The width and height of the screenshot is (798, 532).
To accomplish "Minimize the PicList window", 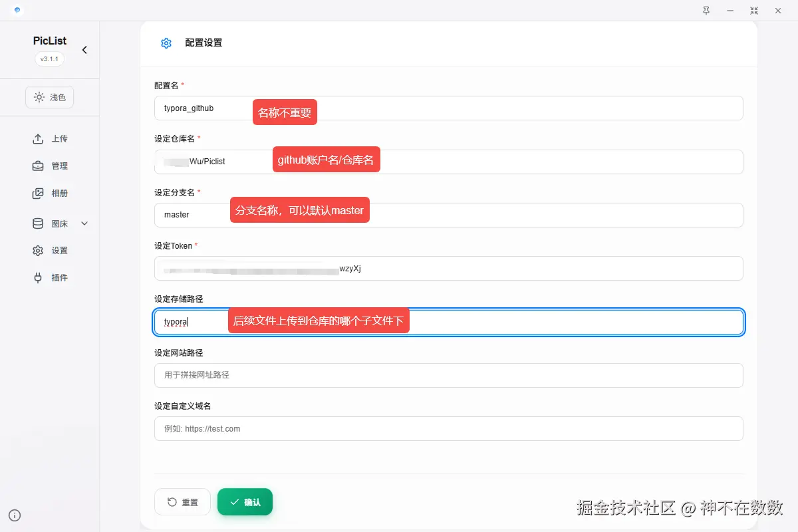I will 730,11.
